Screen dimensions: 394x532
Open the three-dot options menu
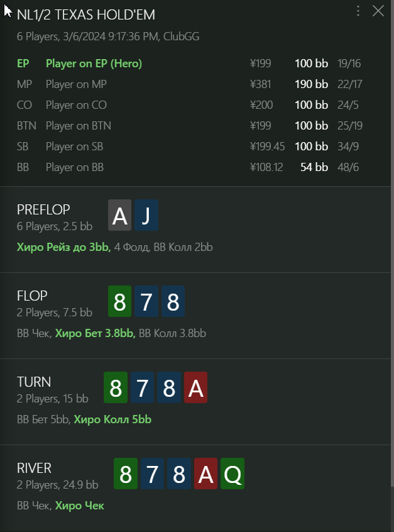coord(358,11)
